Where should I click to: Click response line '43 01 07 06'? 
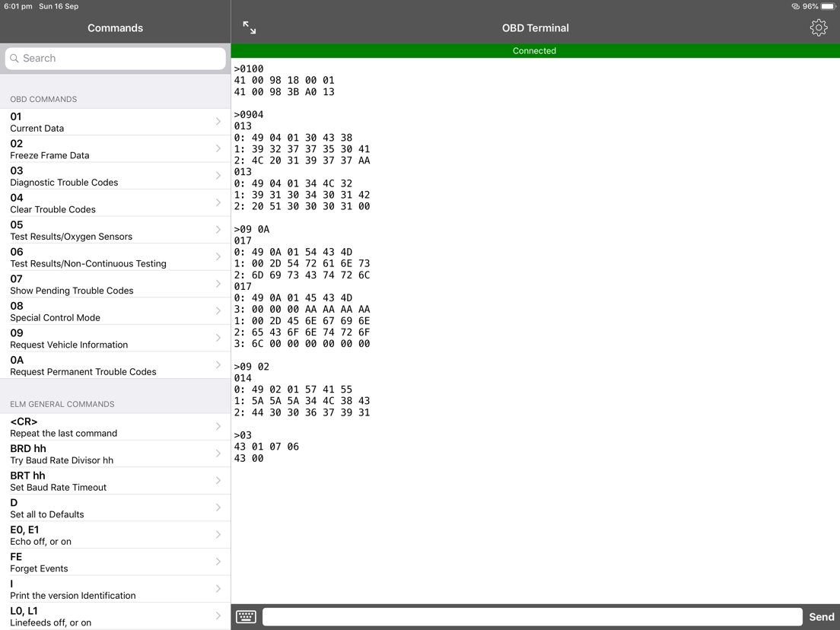(x=266, y=447)
